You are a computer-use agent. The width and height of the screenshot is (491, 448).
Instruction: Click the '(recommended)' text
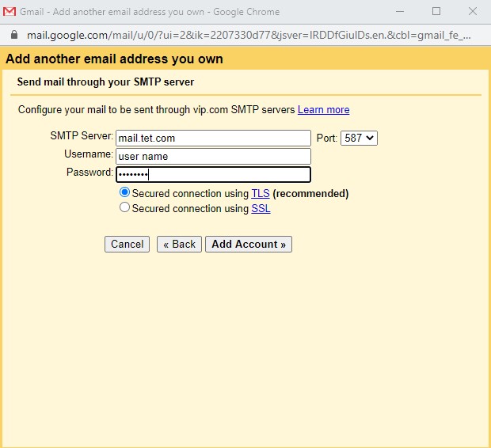310,193
